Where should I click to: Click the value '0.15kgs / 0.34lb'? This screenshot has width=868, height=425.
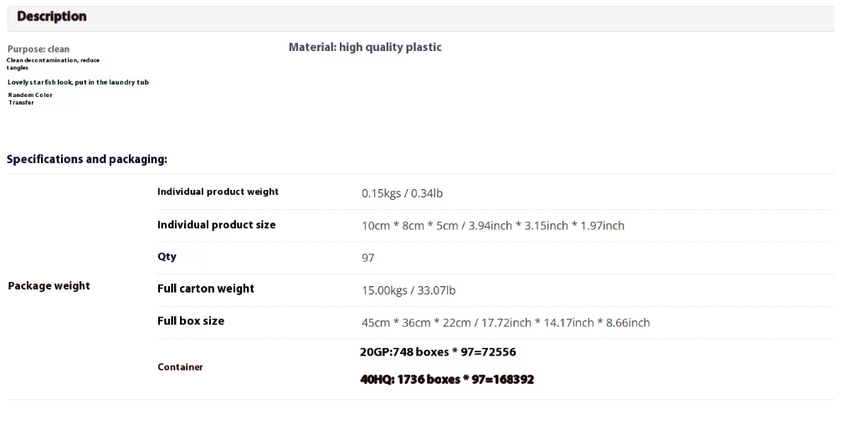tap(402, 193)
